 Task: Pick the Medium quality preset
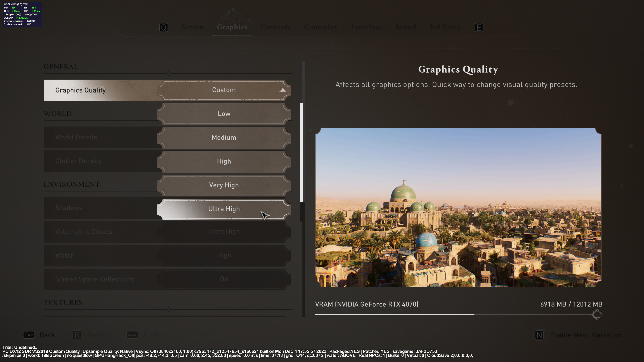click(x=224, y=137)
